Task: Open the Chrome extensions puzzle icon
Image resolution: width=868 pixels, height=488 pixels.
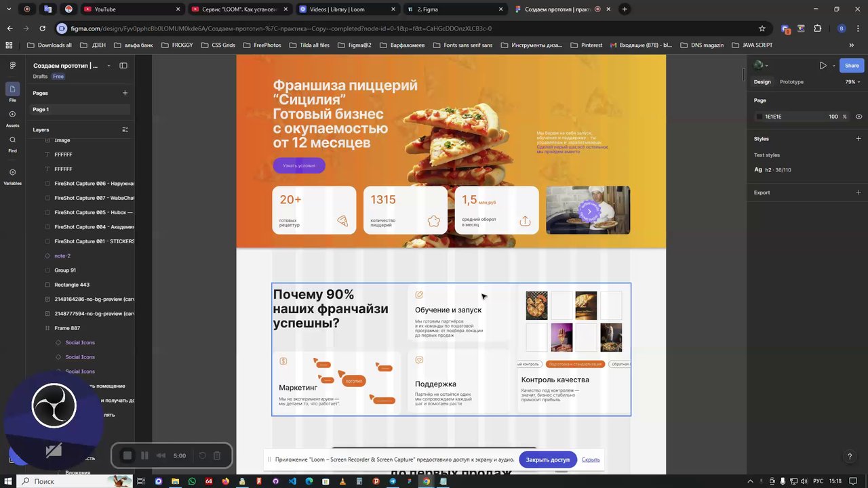Action: click(x=817, y=28)
